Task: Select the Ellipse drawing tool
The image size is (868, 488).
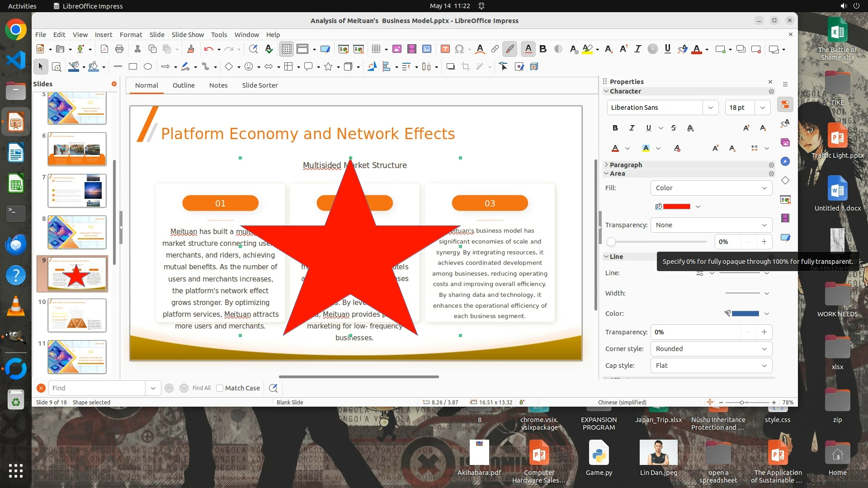Action: coord(148,67)
